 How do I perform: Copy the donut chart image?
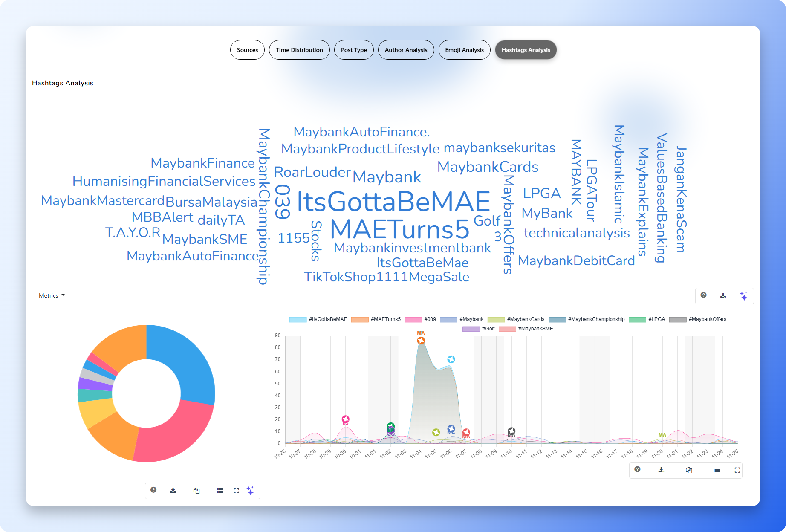click(196, 490)
